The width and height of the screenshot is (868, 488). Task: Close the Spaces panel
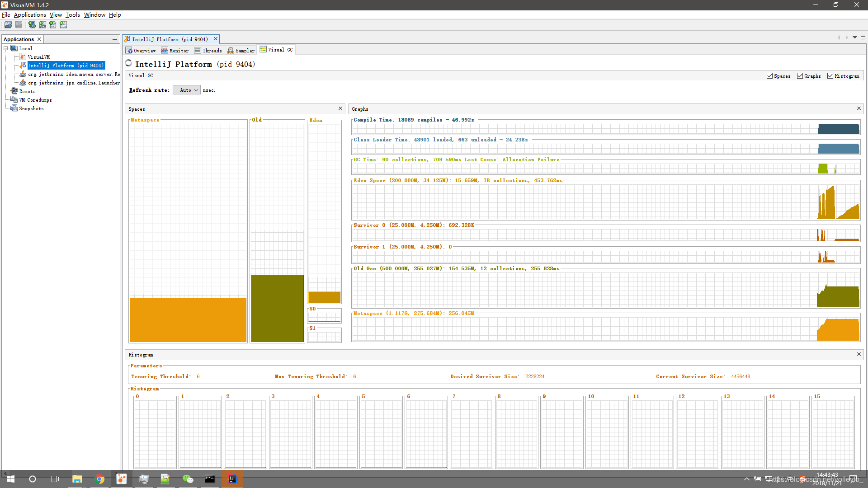pos(340,108)
